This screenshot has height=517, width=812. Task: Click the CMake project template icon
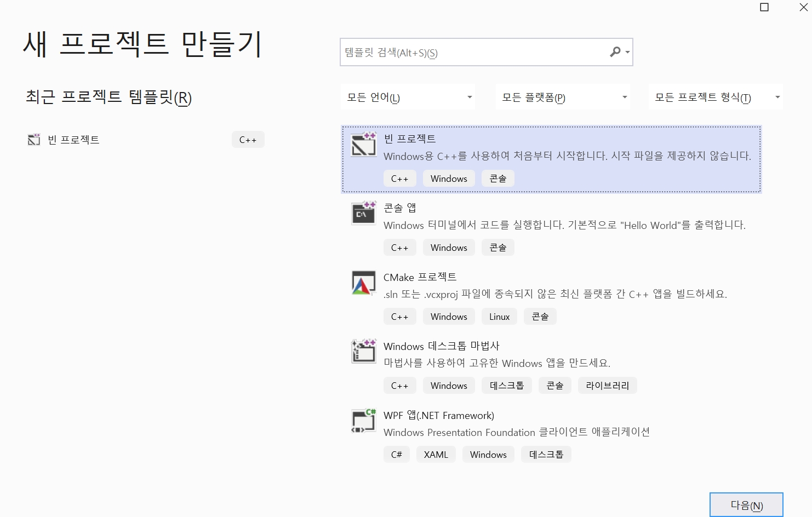[x=363, y=283]
